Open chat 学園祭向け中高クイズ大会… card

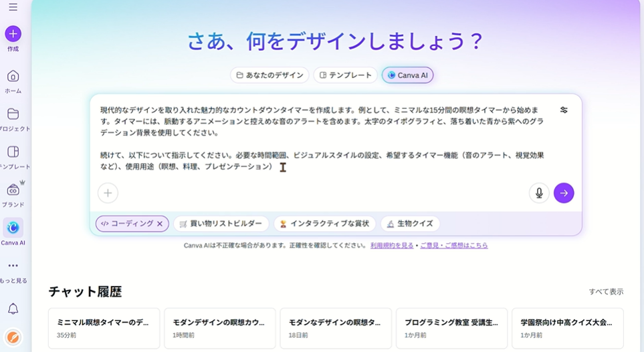[x=567, y=329]
